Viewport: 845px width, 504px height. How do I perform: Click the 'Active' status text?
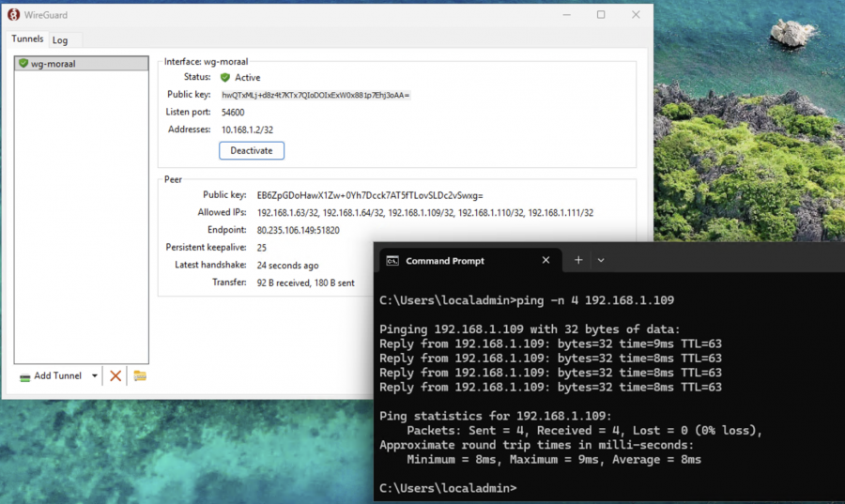click(247, 78)
